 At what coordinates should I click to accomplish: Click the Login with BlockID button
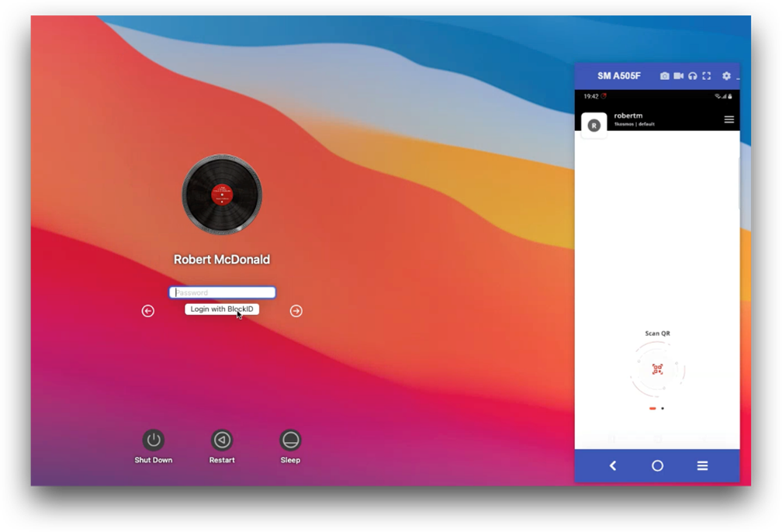pos(221,309)
